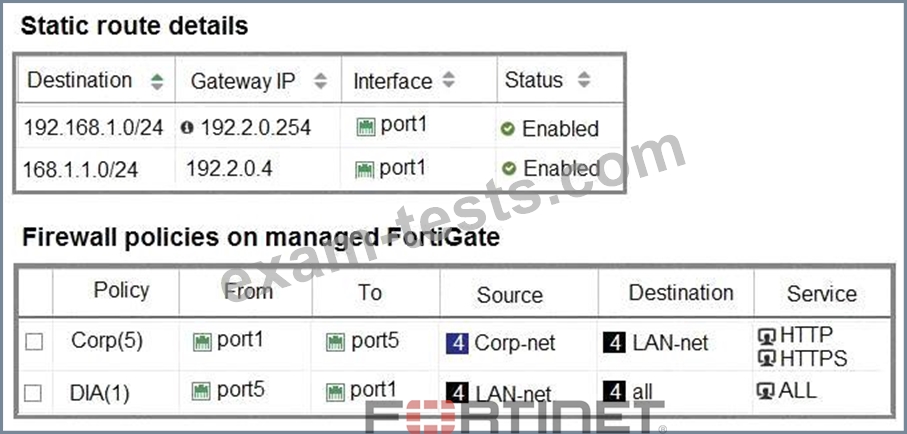The image size is (907, 434).
Task: Select the 192.2.0.4 gateway cell
Action: [229, 169]
